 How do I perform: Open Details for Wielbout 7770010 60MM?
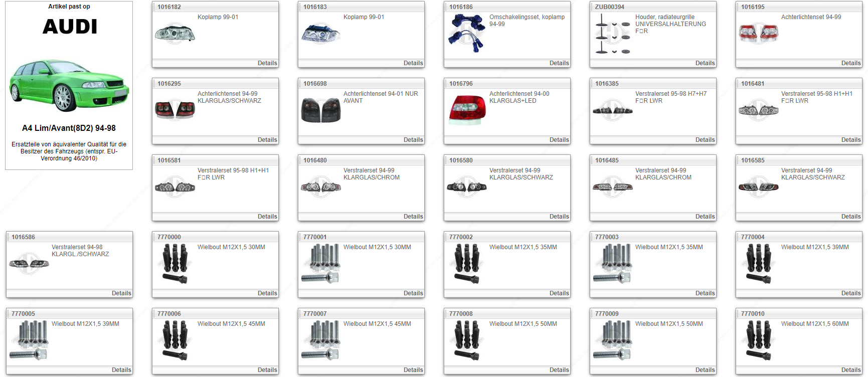[x=850, y=370]
